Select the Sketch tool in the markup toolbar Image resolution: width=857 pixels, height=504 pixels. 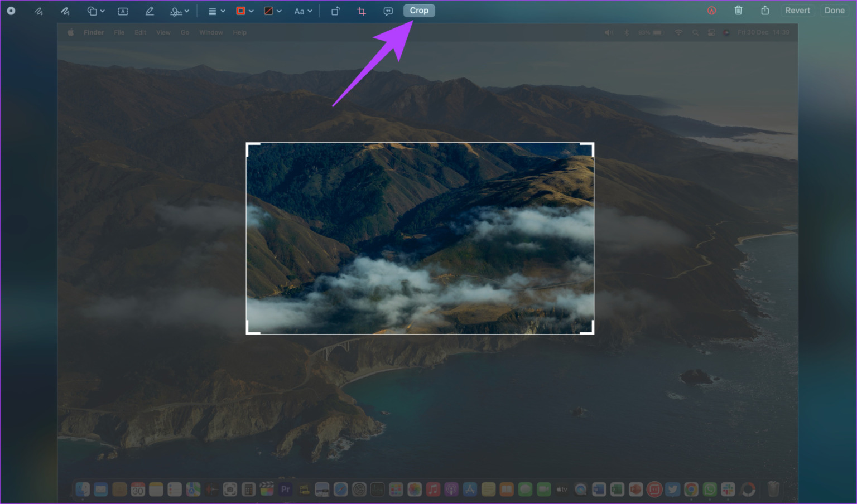pos(38,10)
